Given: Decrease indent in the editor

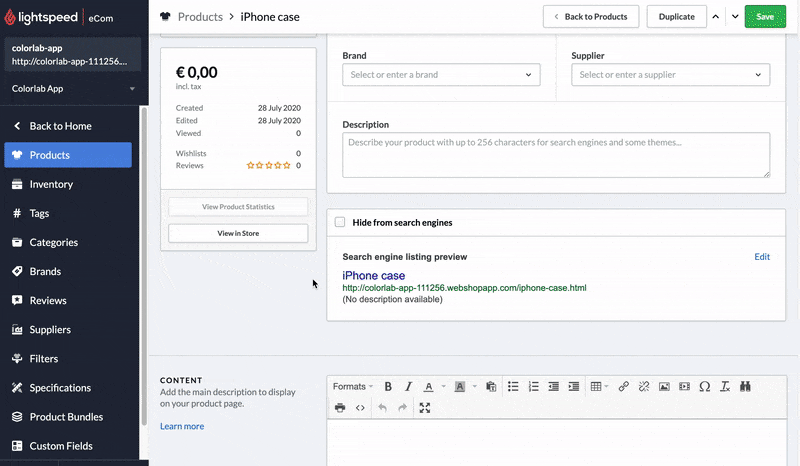Looking at the screenshot, I should (x=554, y=386).
